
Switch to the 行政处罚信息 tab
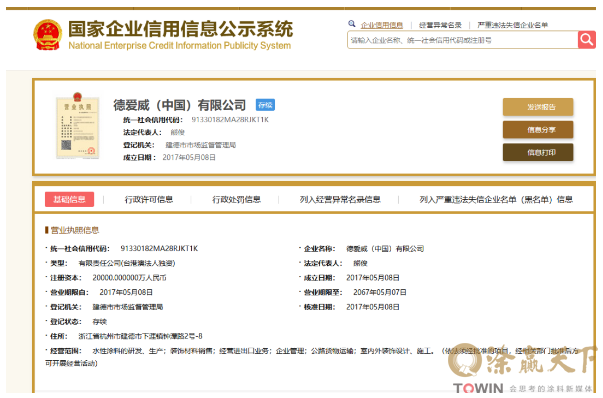point(237,199)
